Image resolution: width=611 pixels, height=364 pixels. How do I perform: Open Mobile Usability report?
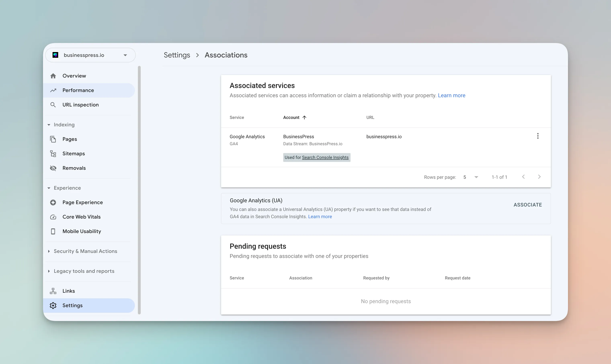point(89,231)
